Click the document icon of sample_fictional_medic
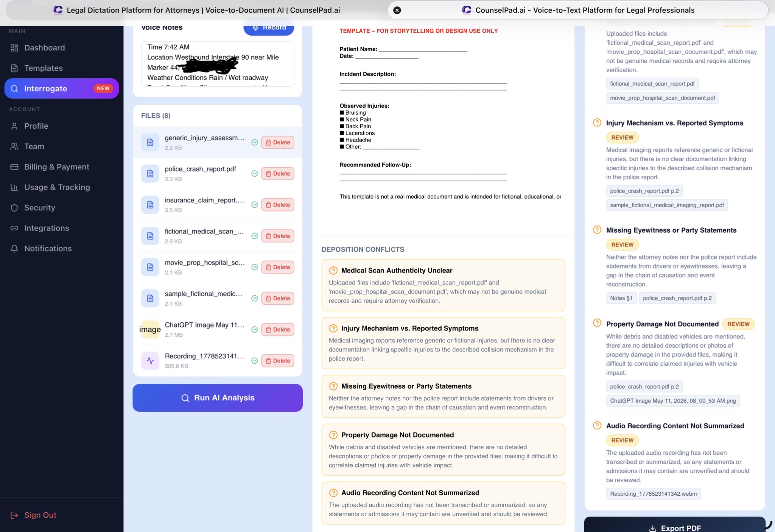 pos(150,299)
